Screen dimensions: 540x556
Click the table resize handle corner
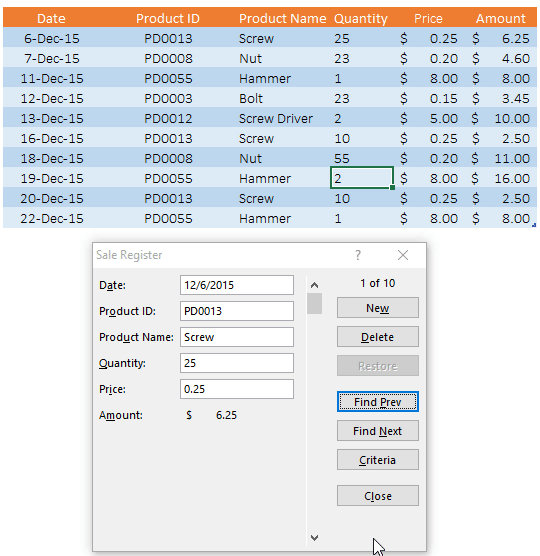pos(534,225)
